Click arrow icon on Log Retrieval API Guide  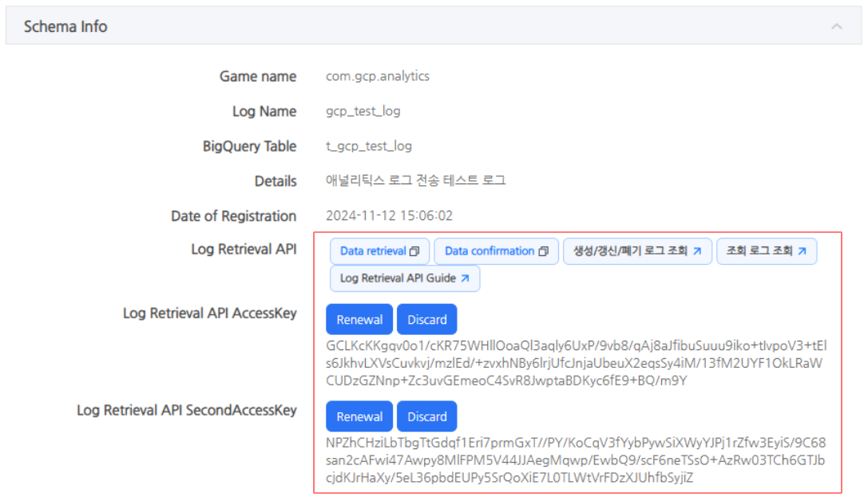pos(465,278)
